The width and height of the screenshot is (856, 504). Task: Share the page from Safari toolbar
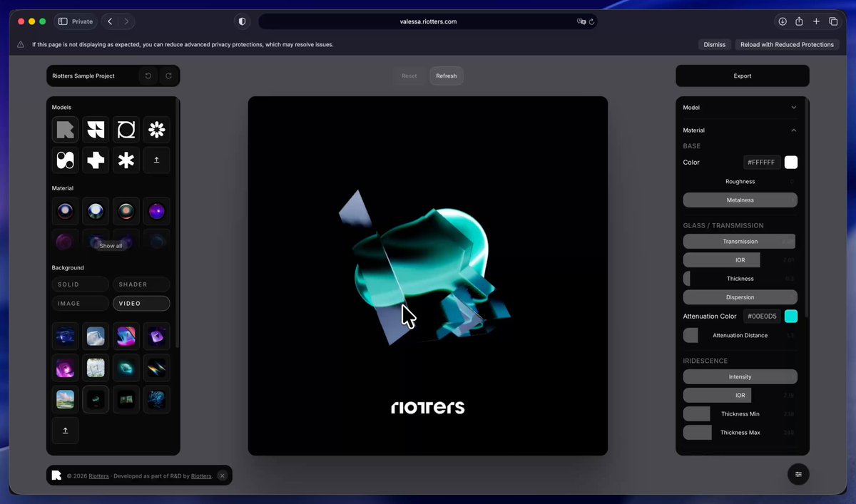coord(800,21)
